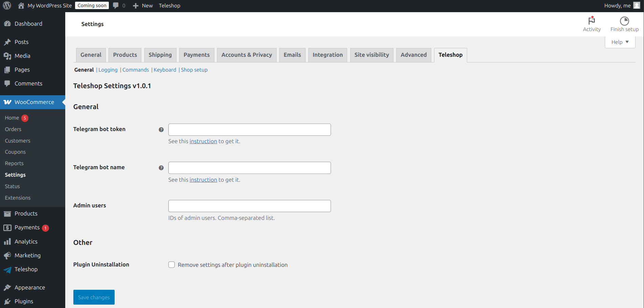Viewport: 644px width, 308px height.
Task: Click the Finish setup progress icon
Action: click(x=624, y=21)
